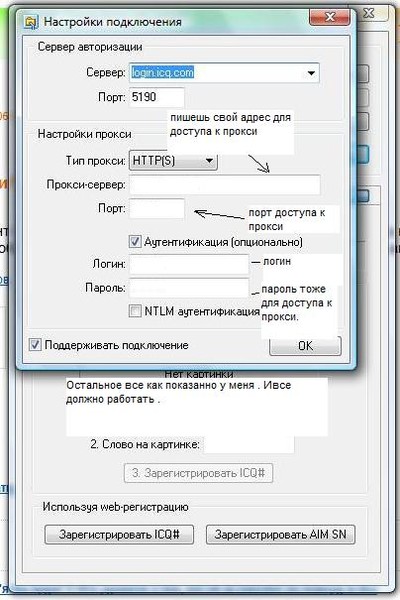
Task: Click the connection settings window icon in the title bar
Action: pyautogui.click(x=31, y=22)
